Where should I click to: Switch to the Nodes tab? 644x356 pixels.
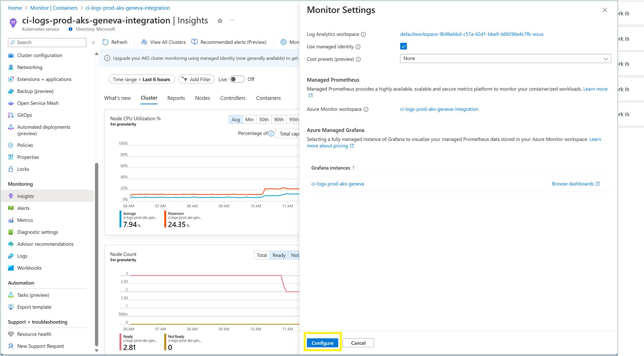pyautogui.click(x=202, y=98)
